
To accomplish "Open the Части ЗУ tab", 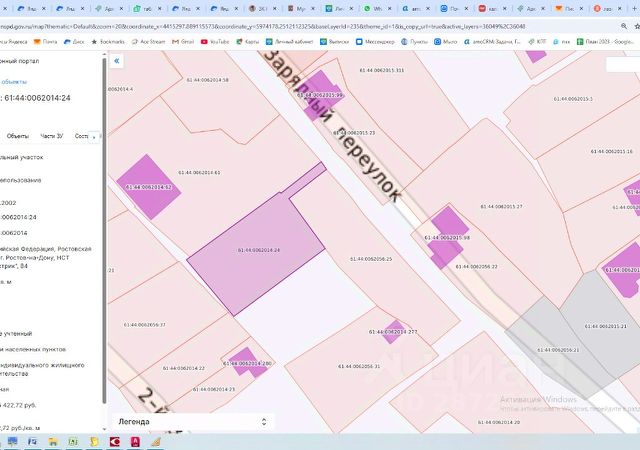I will [51, 136].
